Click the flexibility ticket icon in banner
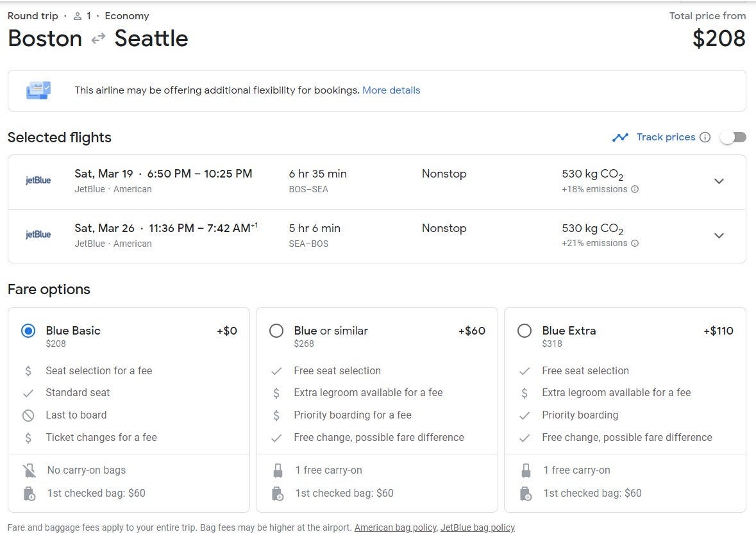 [38, 90]
